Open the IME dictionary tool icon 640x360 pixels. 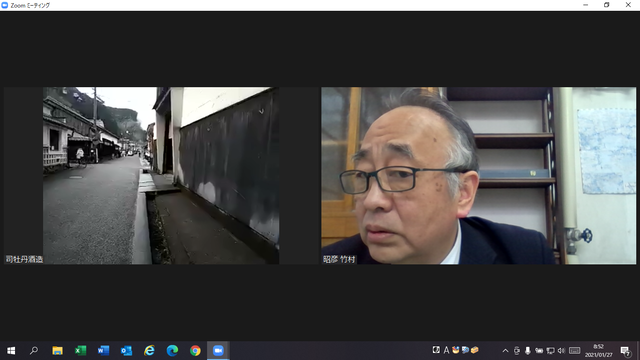pos(465,350)
